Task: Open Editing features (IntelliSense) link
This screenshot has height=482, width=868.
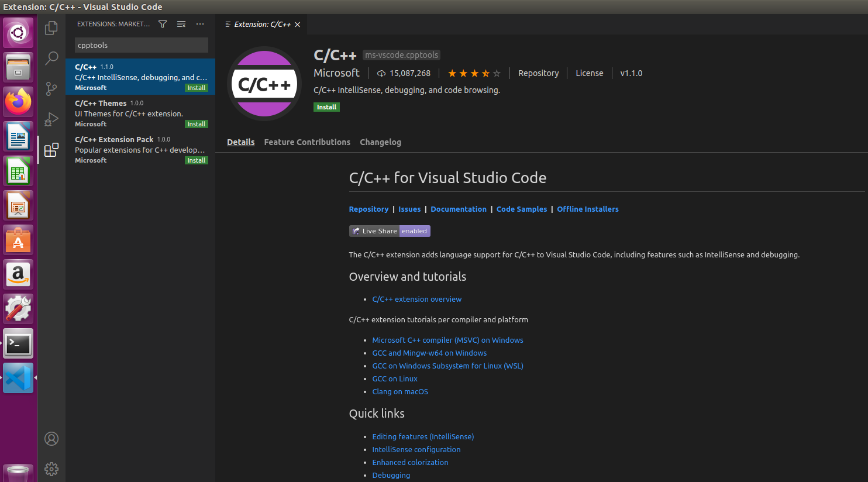Action: tap(423, 436)
